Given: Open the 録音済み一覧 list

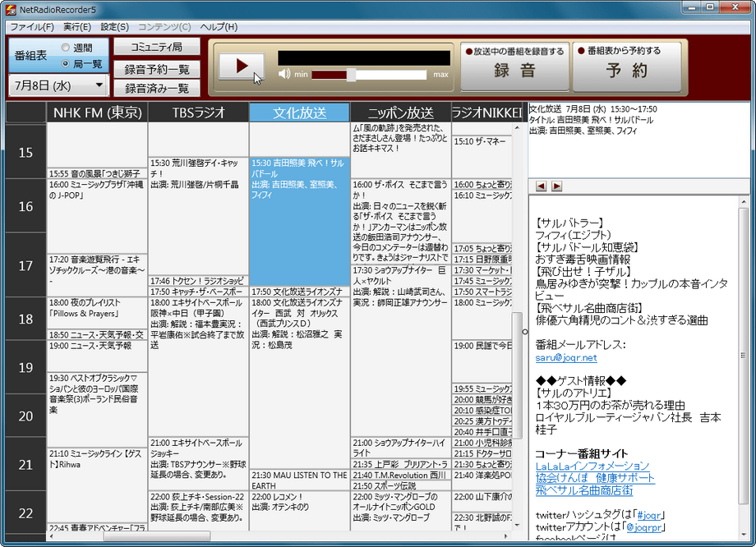Looking at the screenshot, I should 157,88.
